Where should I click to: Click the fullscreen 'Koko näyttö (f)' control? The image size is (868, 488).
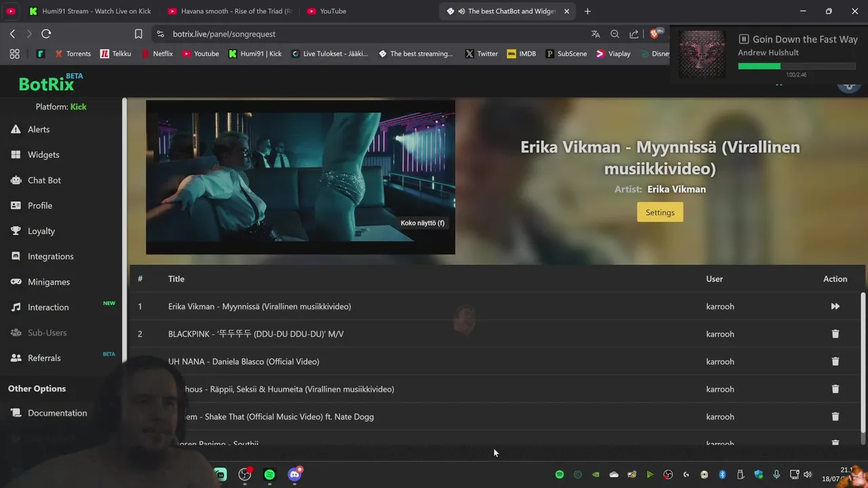[422, 223]
